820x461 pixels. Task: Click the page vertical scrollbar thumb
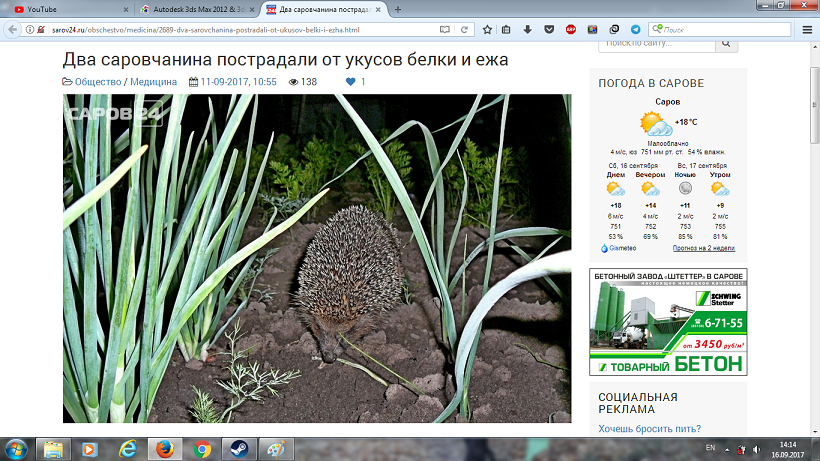pyautogui.click(x=814, y=105)
